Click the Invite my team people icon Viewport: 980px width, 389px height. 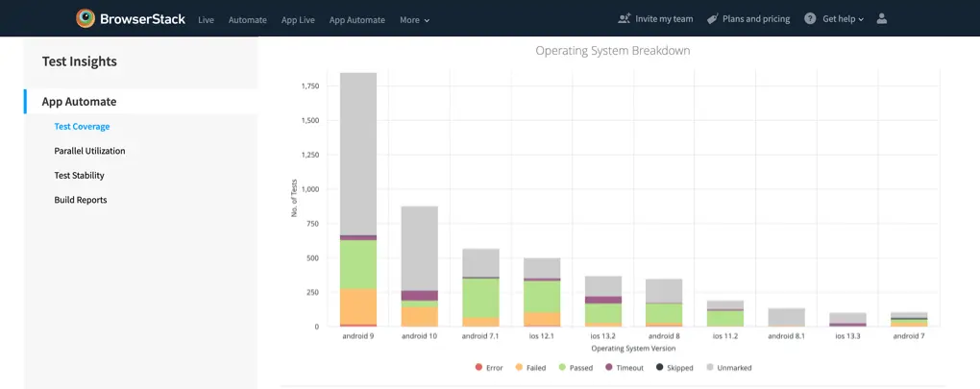625,19
